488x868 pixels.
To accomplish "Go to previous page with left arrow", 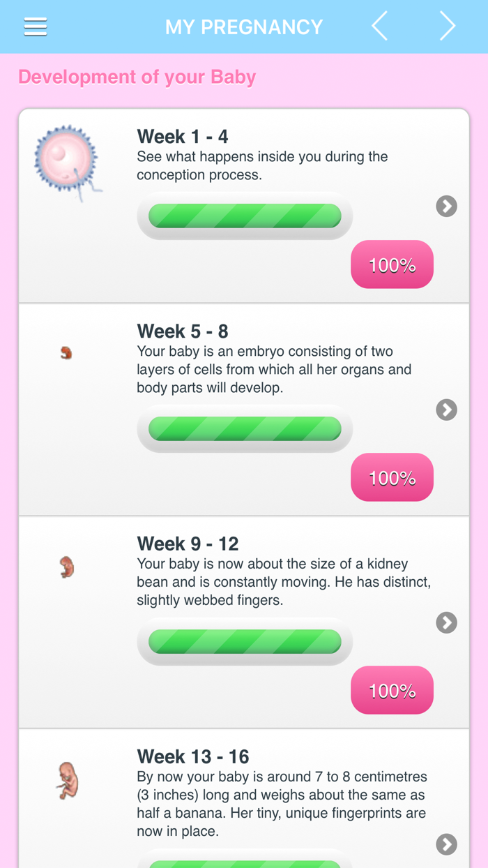I will pyautogui.click(x=380, y=27).
